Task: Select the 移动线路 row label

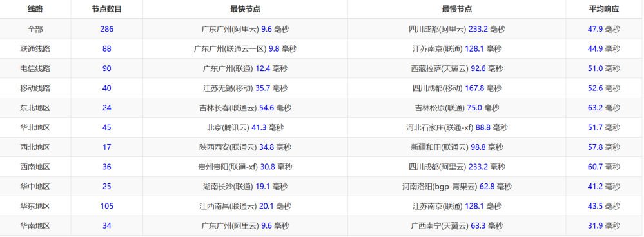Action: [x=35, y=88]
